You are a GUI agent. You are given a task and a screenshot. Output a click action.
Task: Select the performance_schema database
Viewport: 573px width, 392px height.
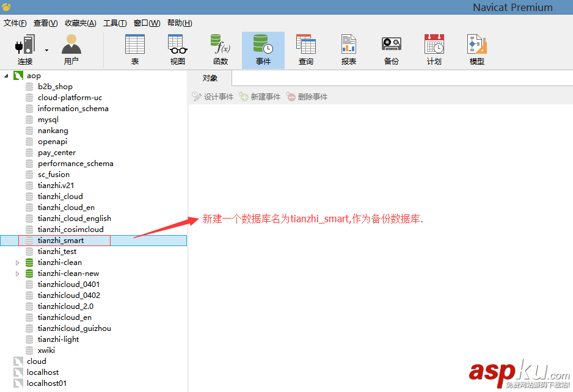pos(75,163)
